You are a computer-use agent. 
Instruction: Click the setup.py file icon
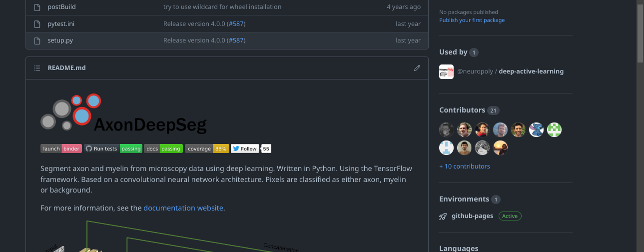pos(36,40)
